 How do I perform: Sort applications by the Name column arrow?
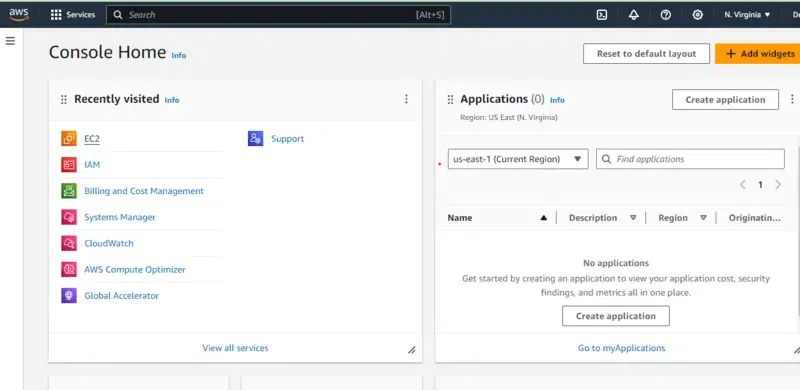tap(543, 217)
